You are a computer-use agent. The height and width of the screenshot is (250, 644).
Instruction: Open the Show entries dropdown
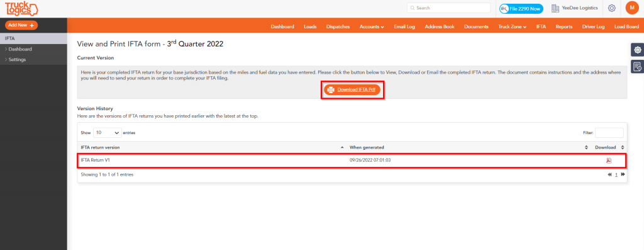click(107, 133)
